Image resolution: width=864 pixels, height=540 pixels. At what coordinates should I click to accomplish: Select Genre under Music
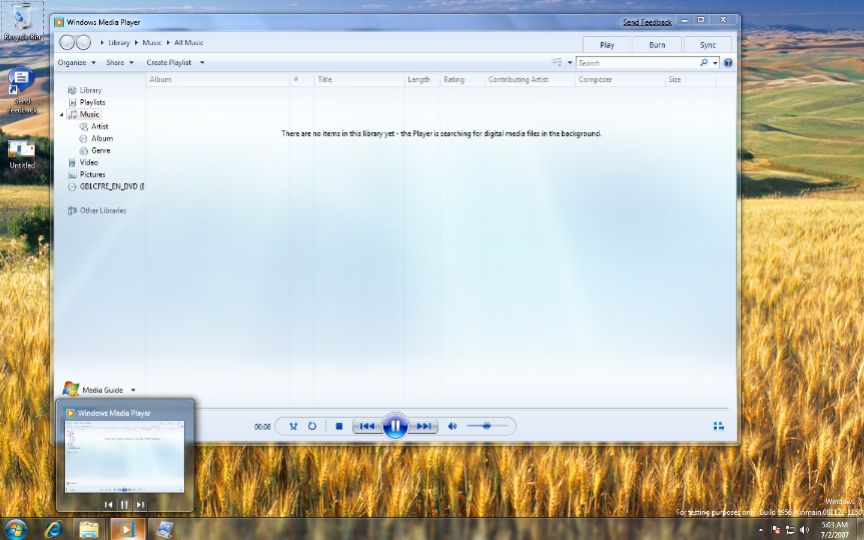100,150
